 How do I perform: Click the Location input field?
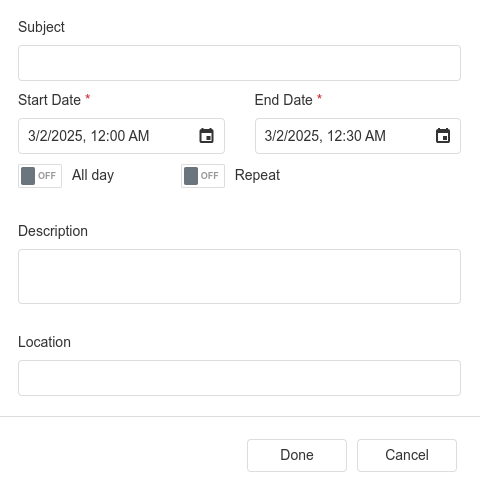(x=239, y=378)
